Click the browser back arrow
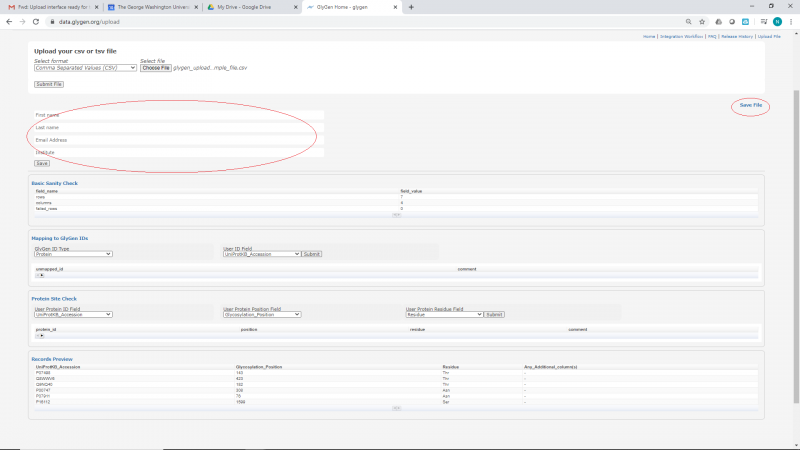 pos(8,21)
